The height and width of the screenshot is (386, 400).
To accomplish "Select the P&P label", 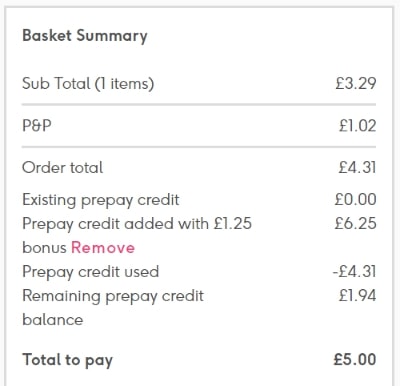I will tap(37, 126).
